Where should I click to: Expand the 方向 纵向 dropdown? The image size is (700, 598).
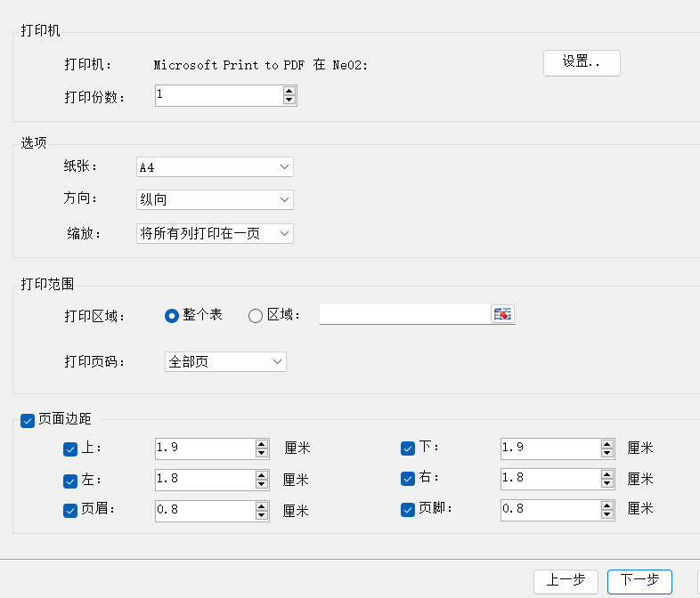point(215,199)
